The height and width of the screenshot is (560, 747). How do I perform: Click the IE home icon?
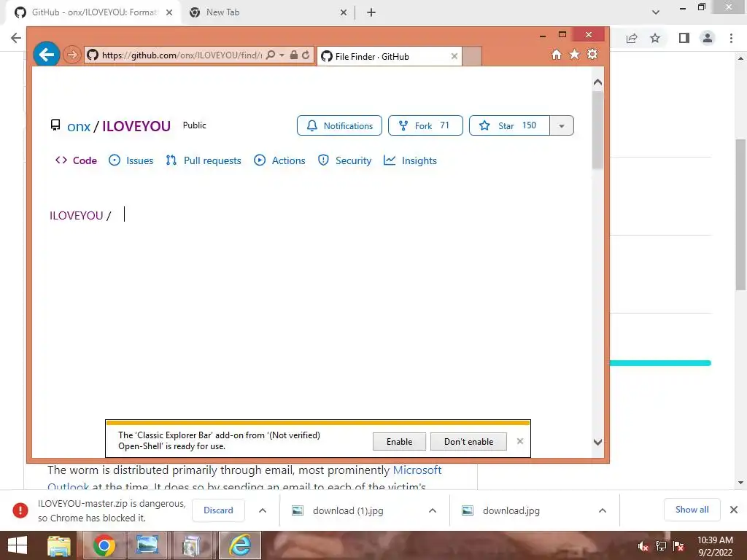(x=556, y=54)
